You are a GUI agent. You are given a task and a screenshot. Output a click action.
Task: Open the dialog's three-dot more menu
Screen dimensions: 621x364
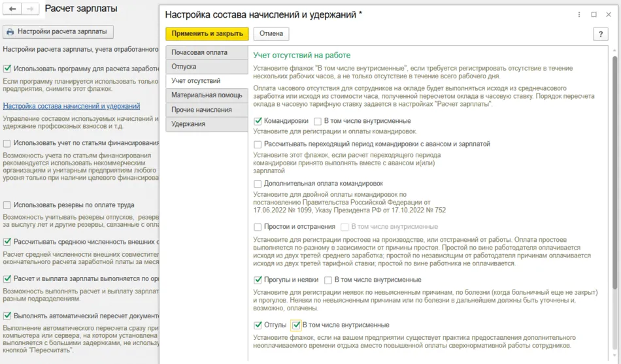click(x=579, y=14)
